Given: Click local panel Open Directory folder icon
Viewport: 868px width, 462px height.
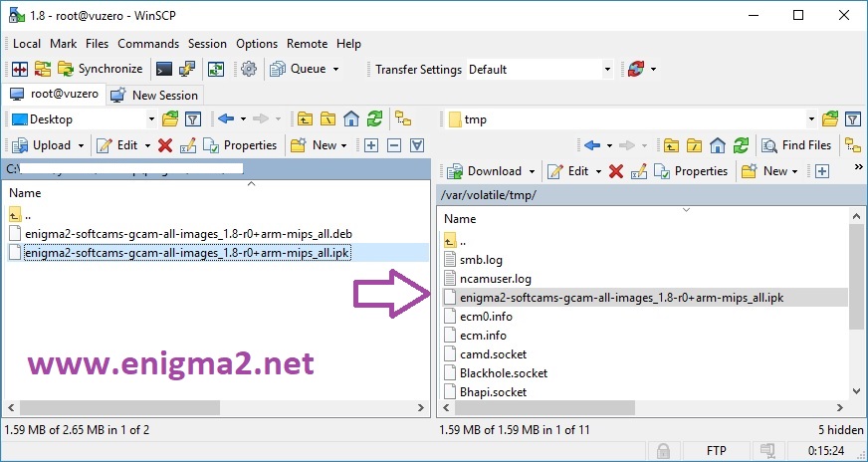Looking at the screenshot, I should click(x=170, y=118).
